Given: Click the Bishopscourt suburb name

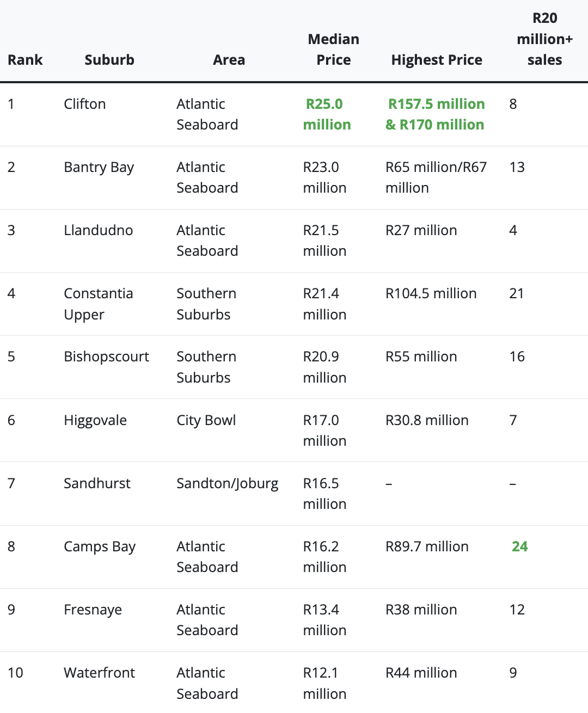Looking at the screenshot, I should pos(106,356).
